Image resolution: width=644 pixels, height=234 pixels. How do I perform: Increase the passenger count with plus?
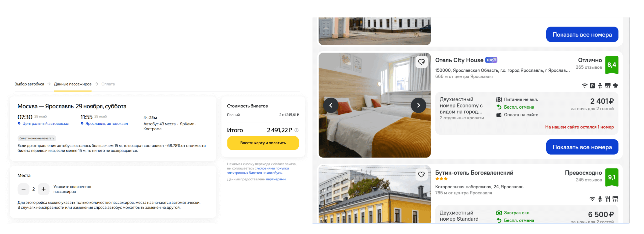[43, 189]
